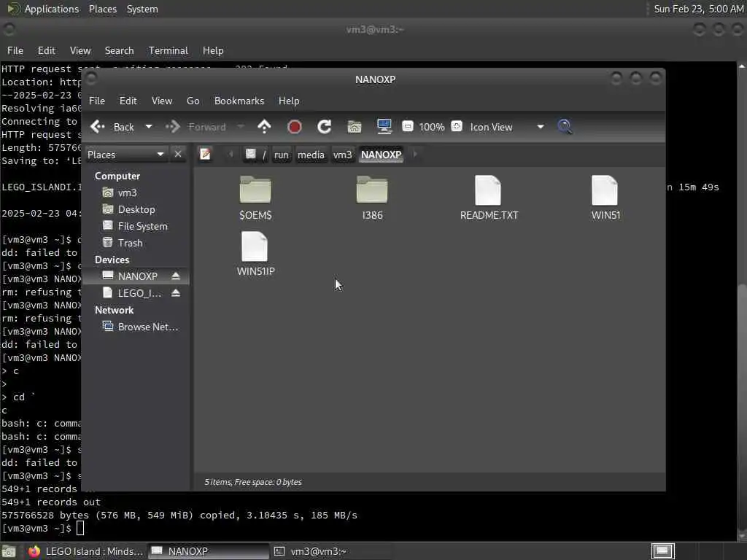Open the file manager Edit menu
This screenshot has width=747, height=560.
(x=128, y=101)
